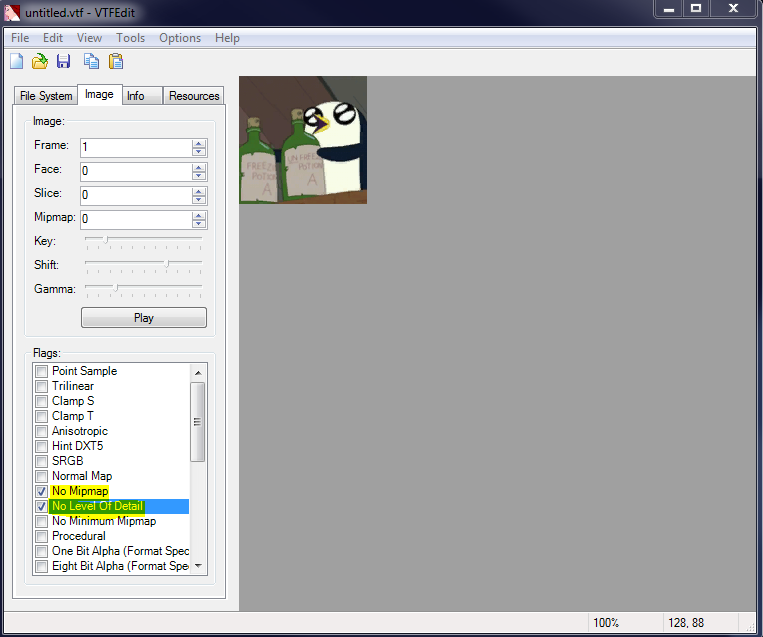Enable the Trilinear flag checkbox
Viewport: 763px width, 637px height.
pyautogui.click(x=42, y=386)
